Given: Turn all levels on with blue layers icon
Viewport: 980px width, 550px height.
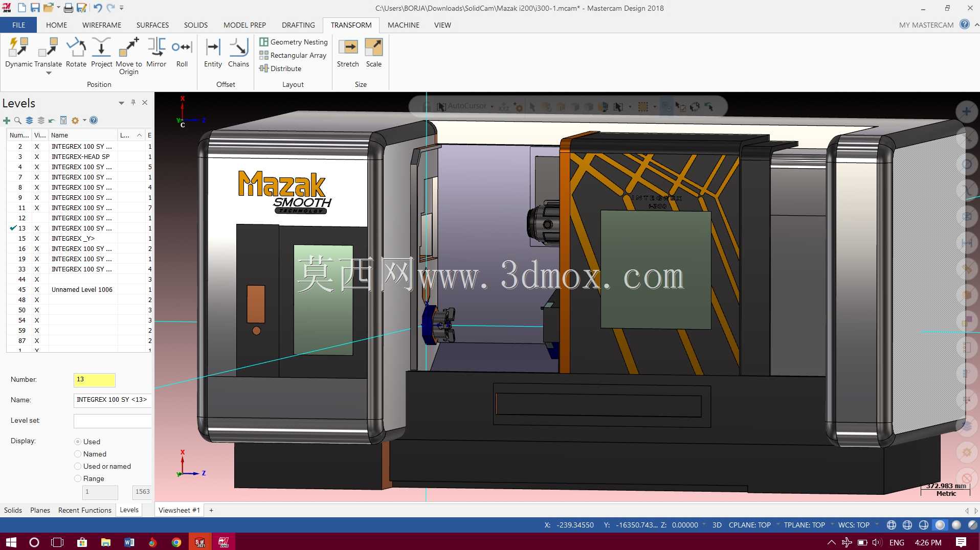Looking at the screenshot, I should (29, 121).
